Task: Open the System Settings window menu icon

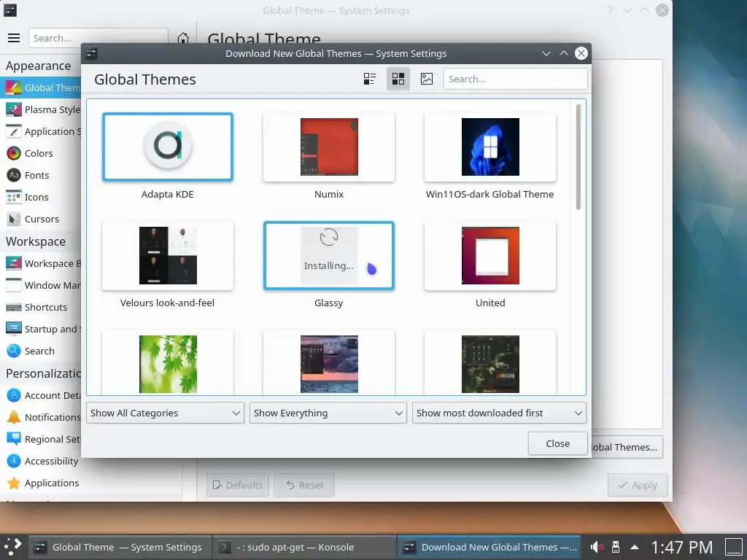Action: [10, 10]
